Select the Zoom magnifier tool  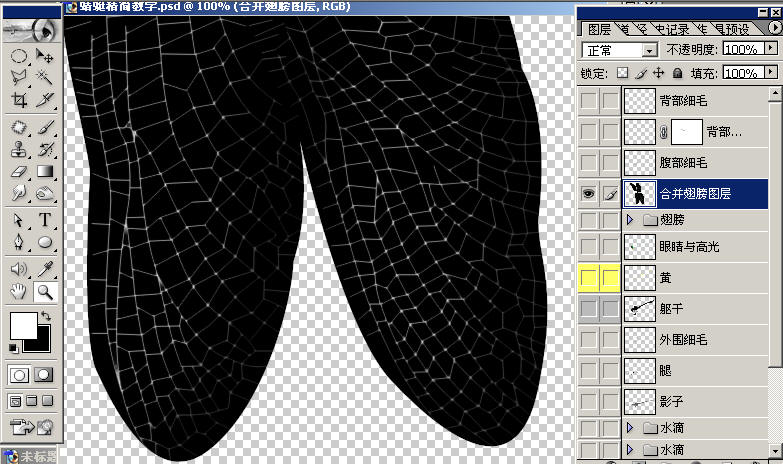click(x=44, y=291)
